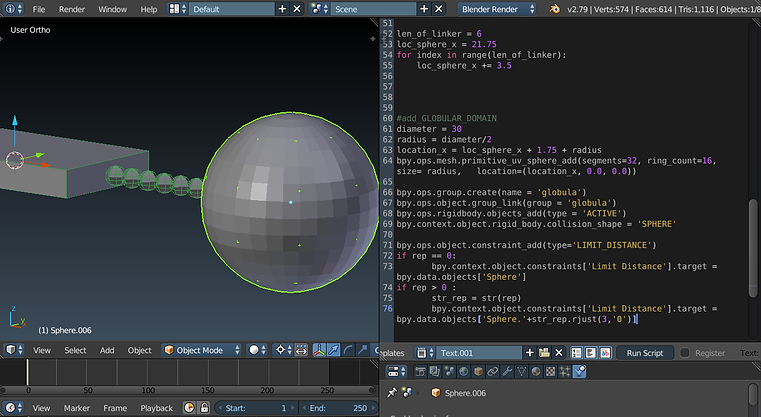This screenshot has height=417, width=761.
Task: Open the scene browse dropdown
Action: point(319,9)
